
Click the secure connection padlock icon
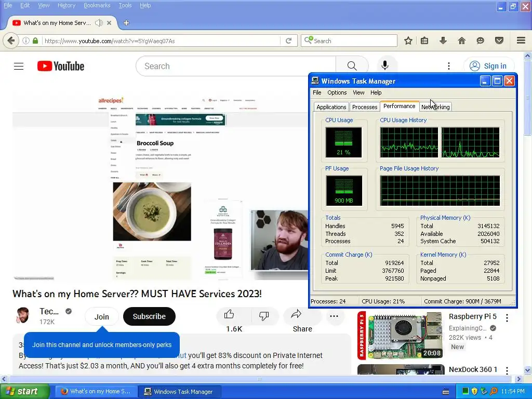point(35,41)
